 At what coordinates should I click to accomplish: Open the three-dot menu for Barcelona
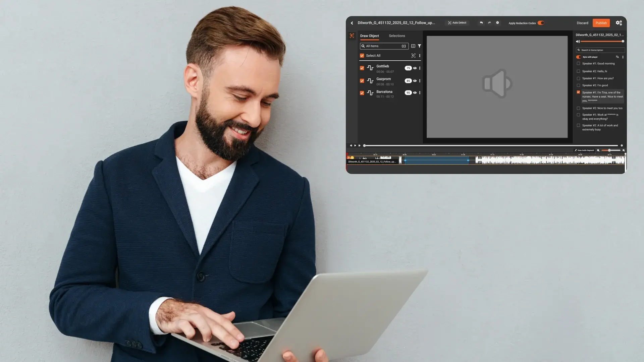pos(420,93)
